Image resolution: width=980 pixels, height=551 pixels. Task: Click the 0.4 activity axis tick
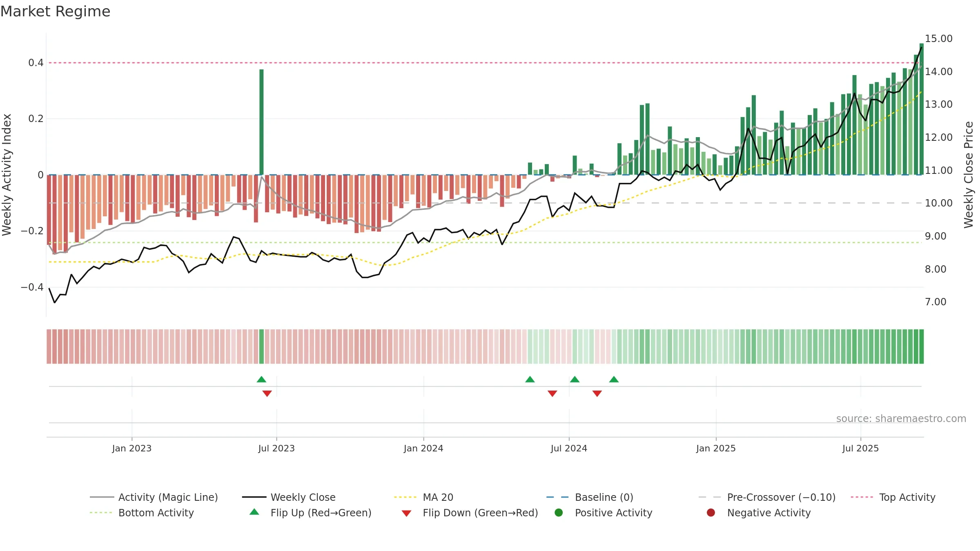[36, 63]
